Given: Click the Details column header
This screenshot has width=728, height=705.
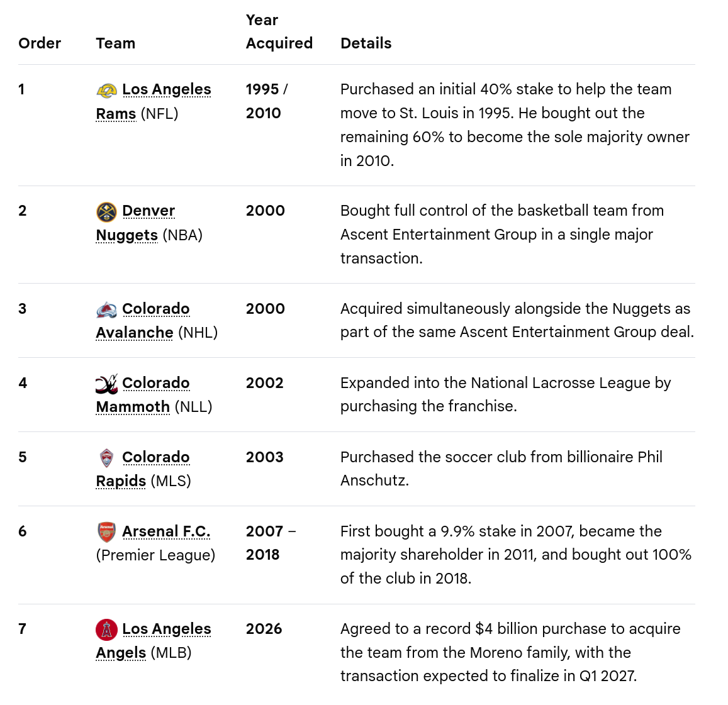Looking at the screenshot, I should [x=366, y=43].
